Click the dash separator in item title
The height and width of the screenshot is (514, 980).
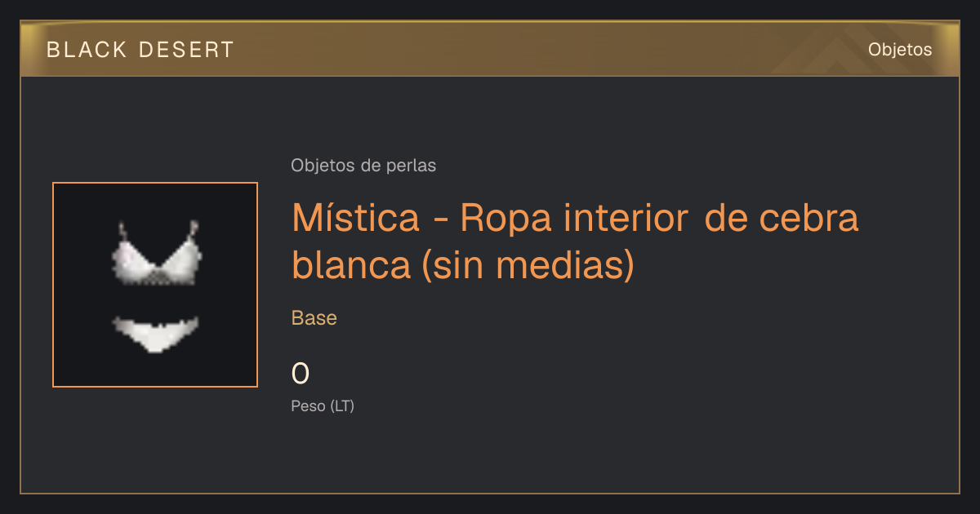coord(441,220)
